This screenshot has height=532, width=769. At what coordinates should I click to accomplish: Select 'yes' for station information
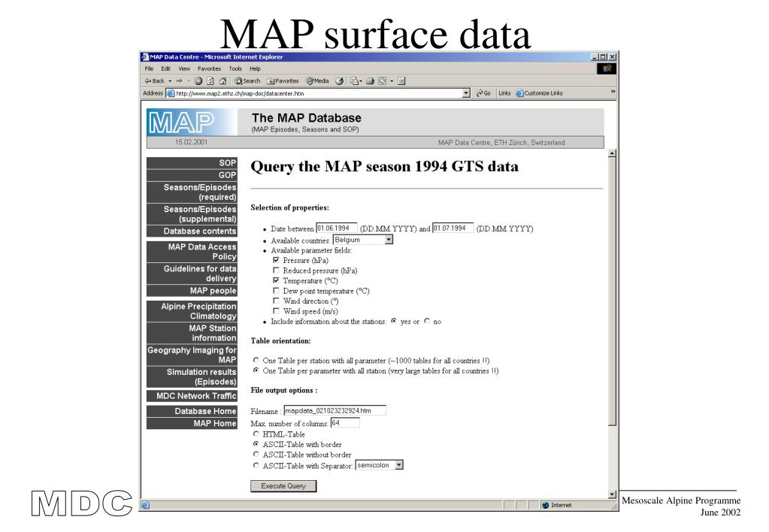pos(394,321)
